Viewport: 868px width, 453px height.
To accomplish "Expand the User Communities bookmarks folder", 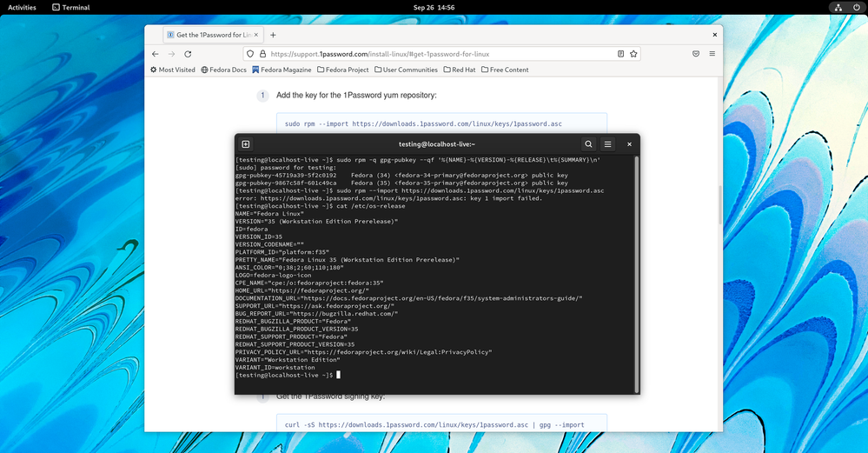I will click(406, 70).
